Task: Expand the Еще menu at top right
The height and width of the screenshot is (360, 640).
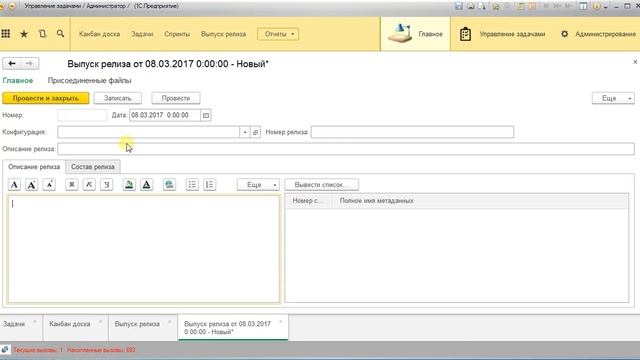Action: (613, 98)
